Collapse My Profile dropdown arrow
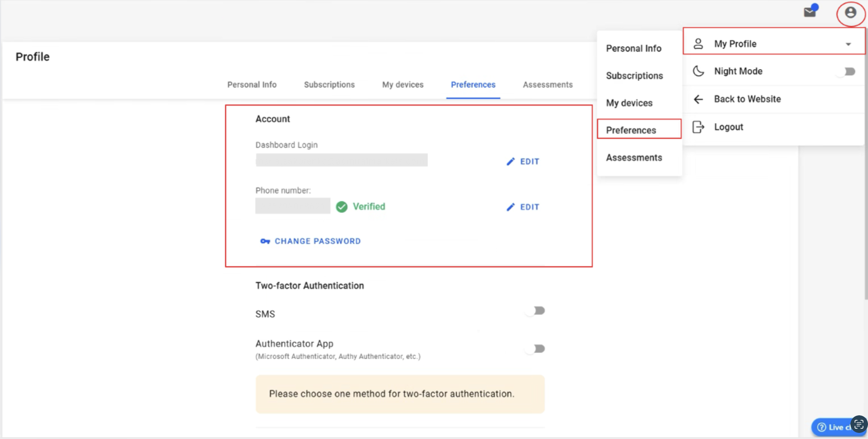 pos(848,44)
